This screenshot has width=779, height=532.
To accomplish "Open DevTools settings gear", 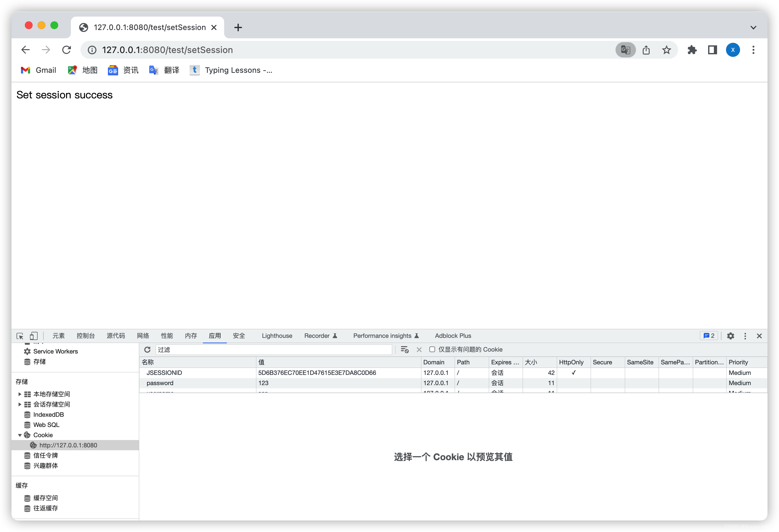I will click(730, 336).
